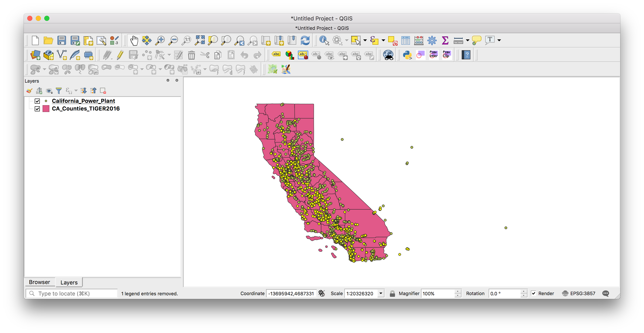The width and height of the screenshot is (644, 333).
Task: Launch the Python Console
Action: 408,55
